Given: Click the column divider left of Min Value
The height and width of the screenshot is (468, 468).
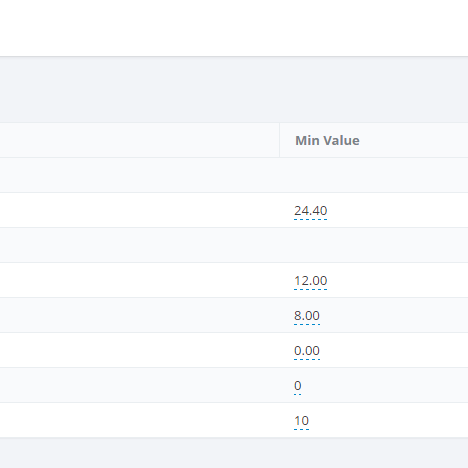Looking at the screenshot, I should [279, 140].
